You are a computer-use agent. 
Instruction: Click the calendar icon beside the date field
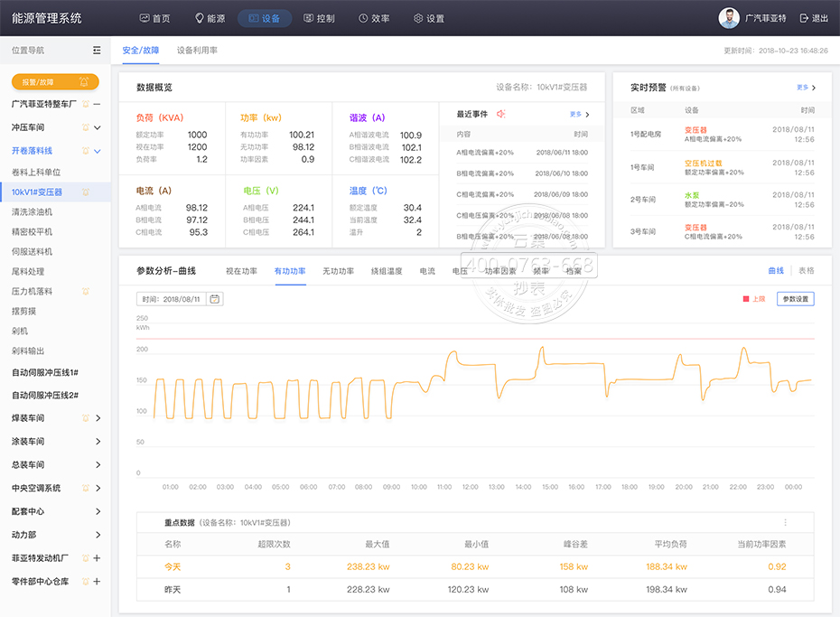[x=215, y=299]
